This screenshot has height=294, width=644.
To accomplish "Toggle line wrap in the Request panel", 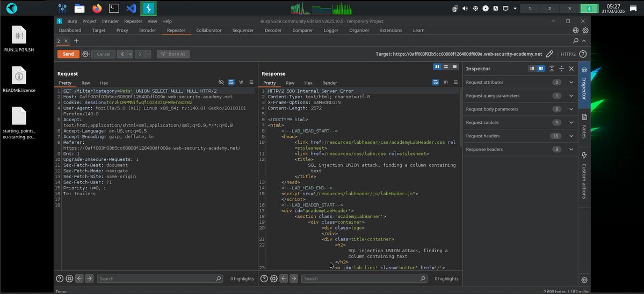I will coord(231,83).
